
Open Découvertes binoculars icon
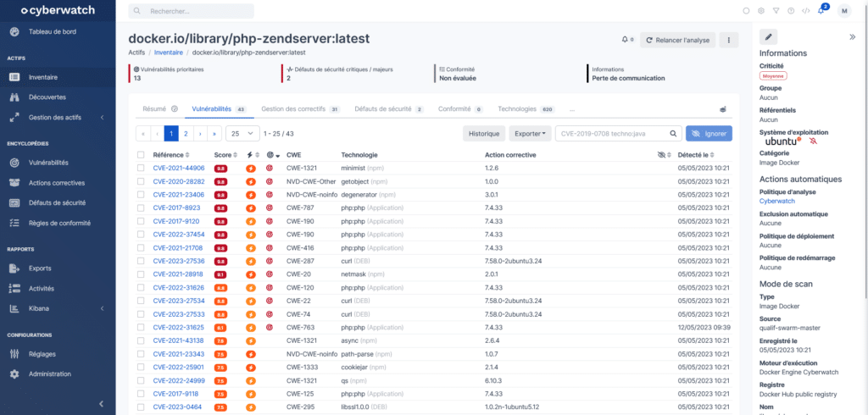point(15,97)
